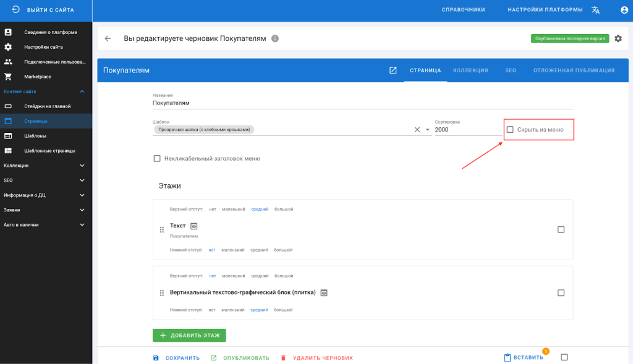Open the Шаблон dropdown arrow
This screenshot has height=364, width=633.
pyautogui.click(x=427, y=130)
